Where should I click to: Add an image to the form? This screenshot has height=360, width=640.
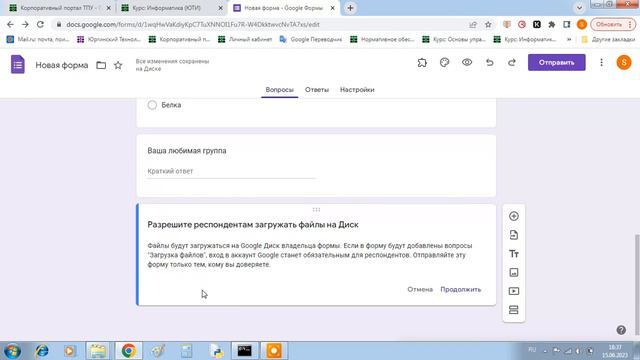[x=513, y=272]
